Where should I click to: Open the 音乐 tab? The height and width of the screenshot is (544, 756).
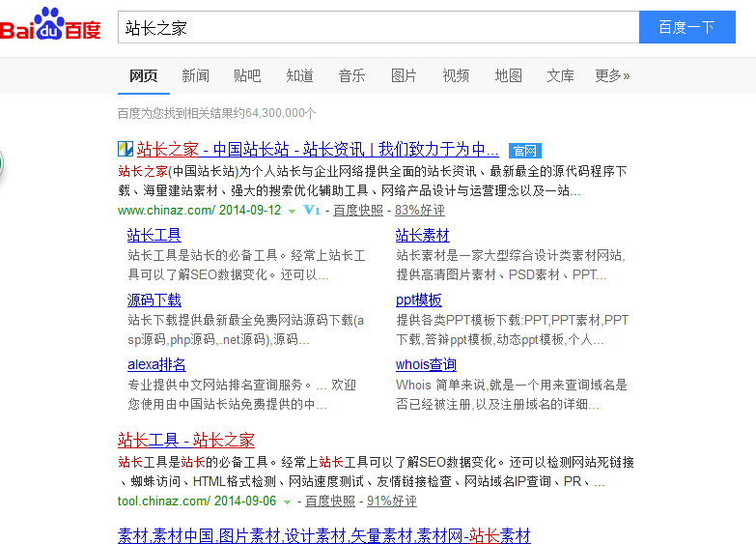coord(351,75)
